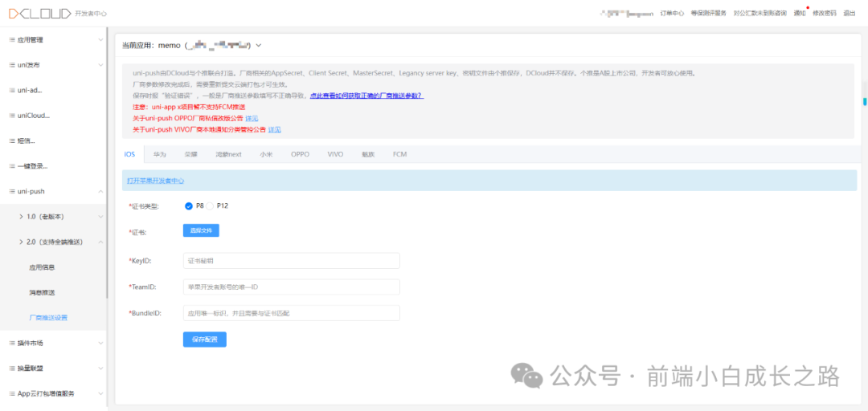Click the arrow icon before 2.0（支持全端推送）
The image size is (868, 411).
point(21,242)
